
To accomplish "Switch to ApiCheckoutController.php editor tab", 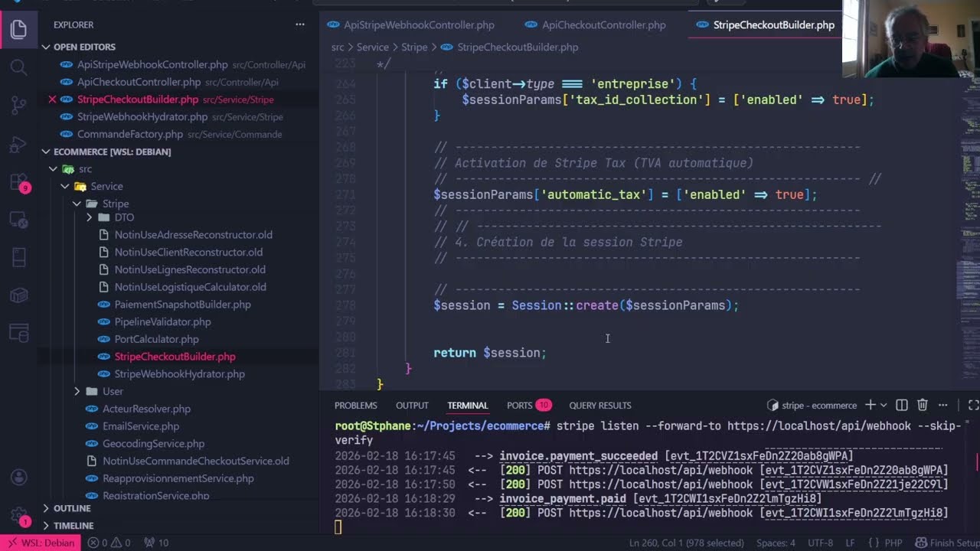I will (596, 24).
